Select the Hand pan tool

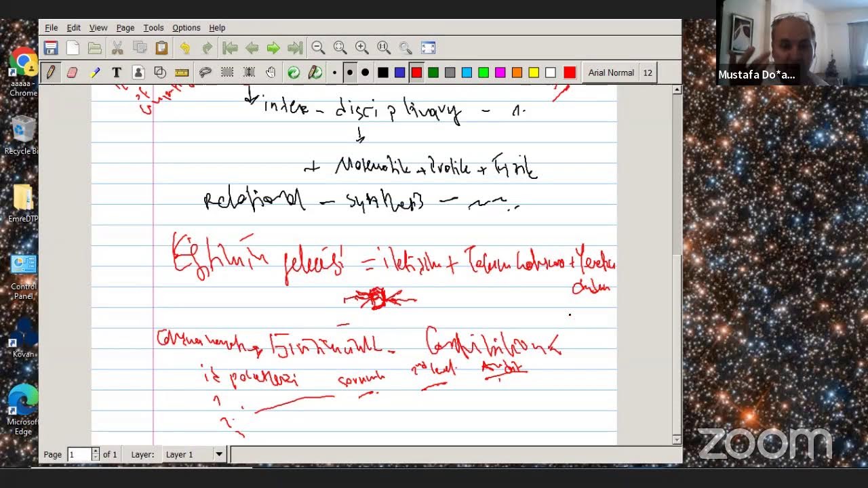click(x=271, y=73)
